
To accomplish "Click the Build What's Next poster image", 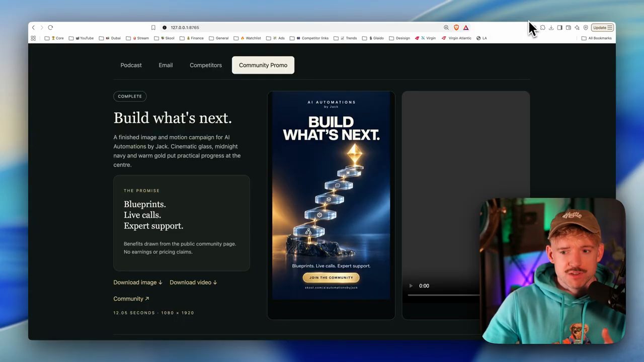I will [x=331, y=196].
